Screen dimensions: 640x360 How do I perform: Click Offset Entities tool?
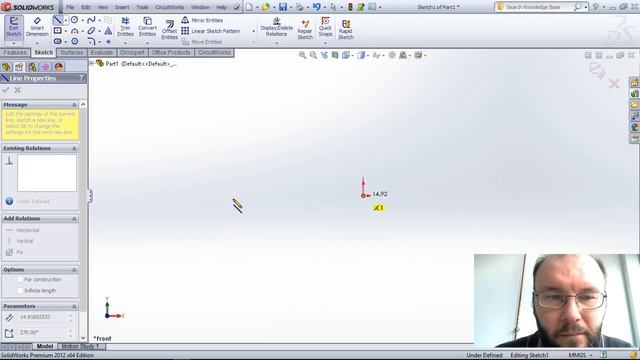[x=169, y=29]
